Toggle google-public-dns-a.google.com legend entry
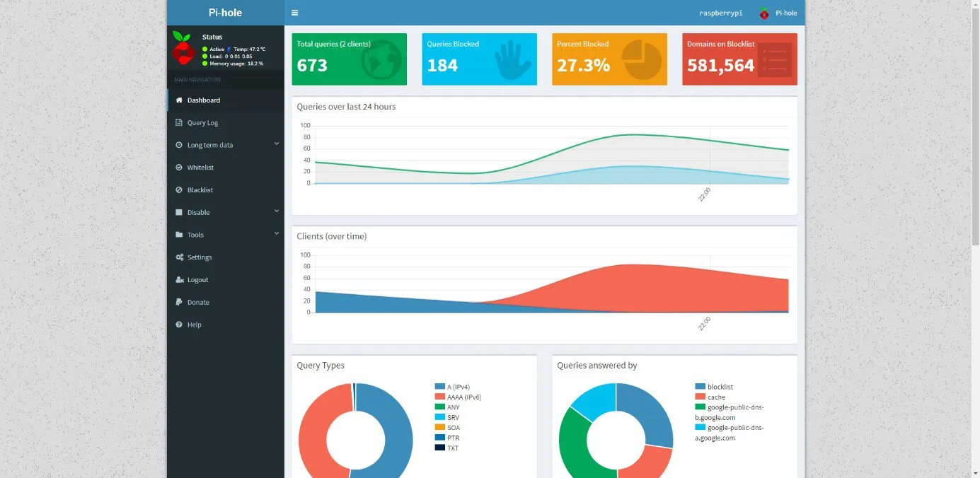Image resolution: width=980 pixels, height=478 pixels. 730,433
